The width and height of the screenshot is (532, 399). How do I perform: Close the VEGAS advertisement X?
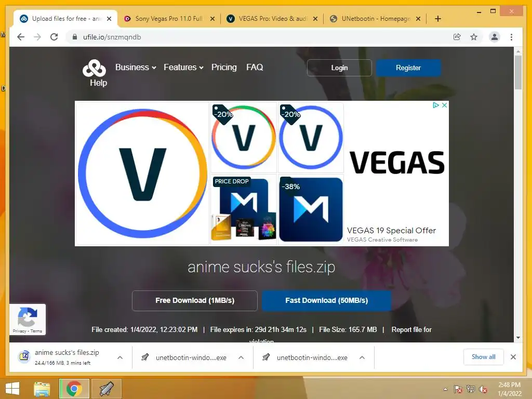[444, 105]
